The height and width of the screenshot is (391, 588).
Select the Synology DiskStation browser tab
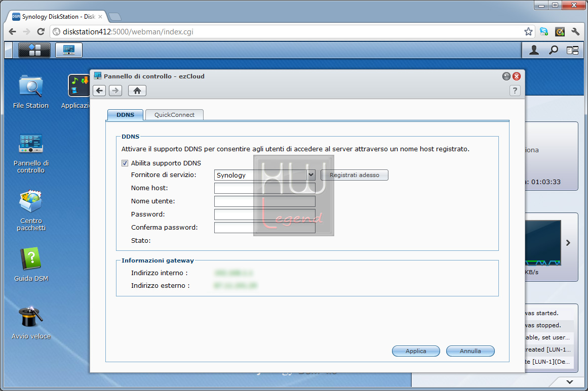click(x=57, y=17)
